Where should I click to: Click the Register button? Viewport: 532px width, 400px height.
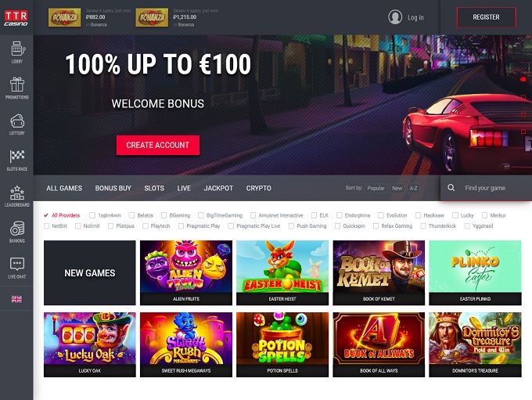click(x=486, y=17)
